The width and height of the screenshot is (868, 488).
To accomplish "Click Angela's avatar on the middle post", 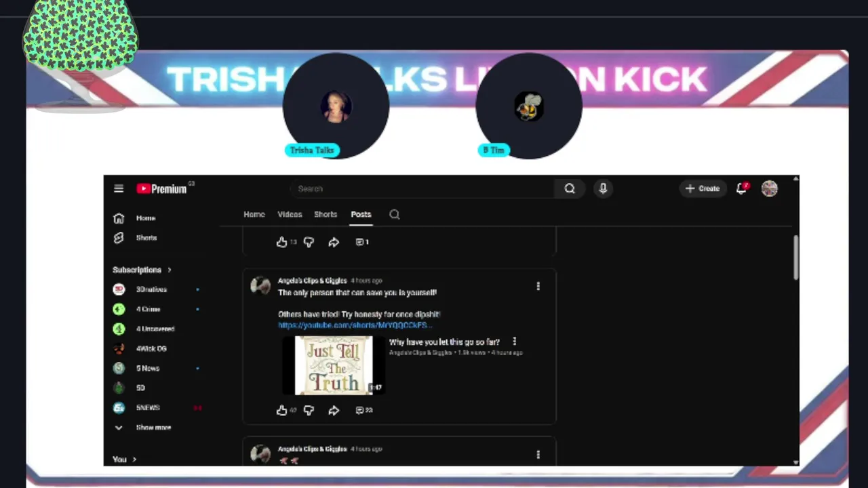I will (260, 286).
